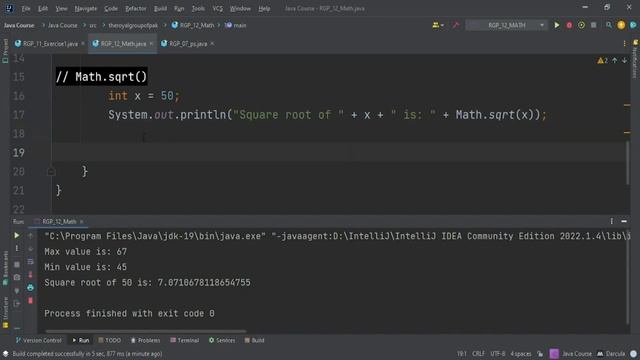The height and width of the screenshot is (360, 640).
Task: Click the camera dump threads icon
Action: (x=17, y=278)
